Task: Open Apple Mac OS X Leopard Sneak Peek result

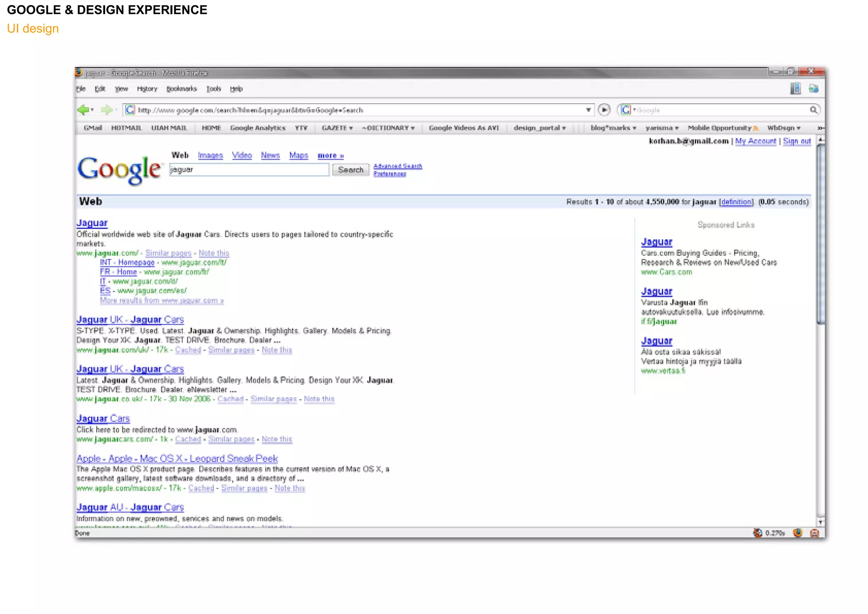Action: [x=177, y=458]
